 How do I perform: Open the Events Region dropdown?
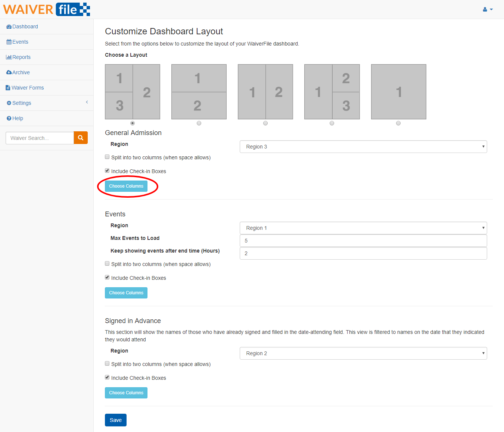pos(363,228)
